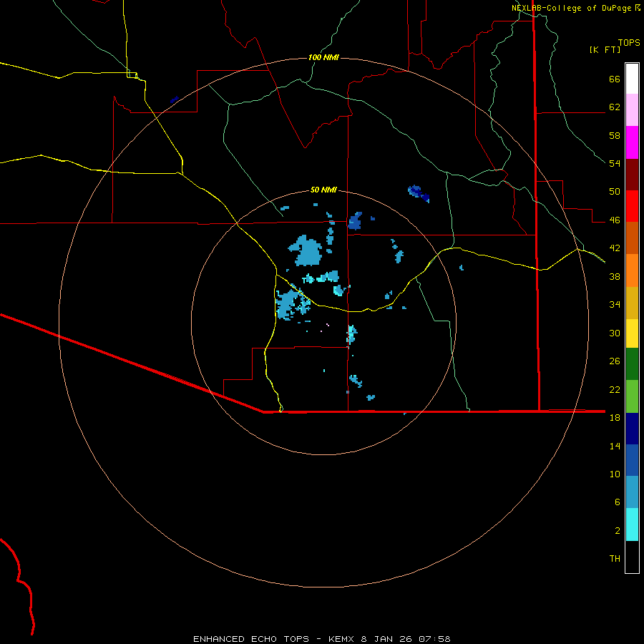Click the light blue 6 kft legend swatch
The width and height of the screenshot is (644, 644).
point(632,492)
